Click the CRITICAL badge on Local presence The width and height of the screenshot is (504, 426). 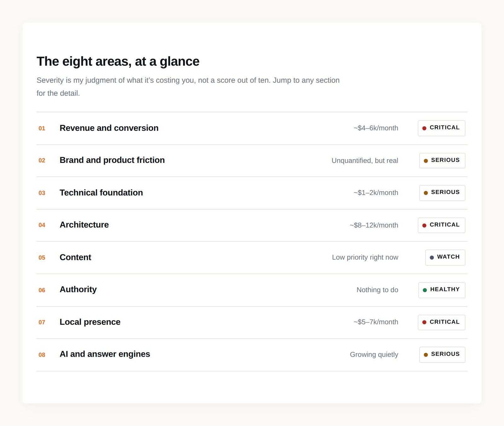click(441, 322)
